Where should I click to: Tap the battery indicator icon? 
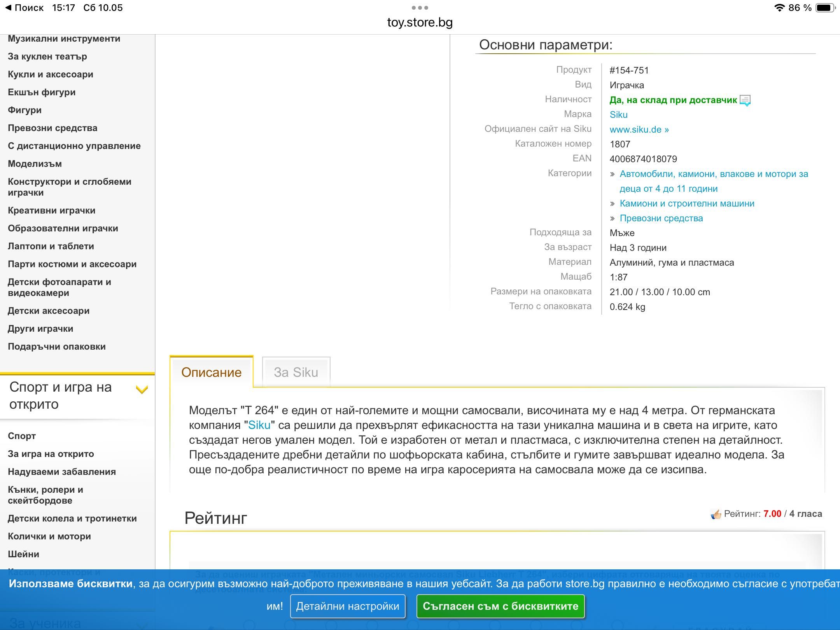point(825,8)
